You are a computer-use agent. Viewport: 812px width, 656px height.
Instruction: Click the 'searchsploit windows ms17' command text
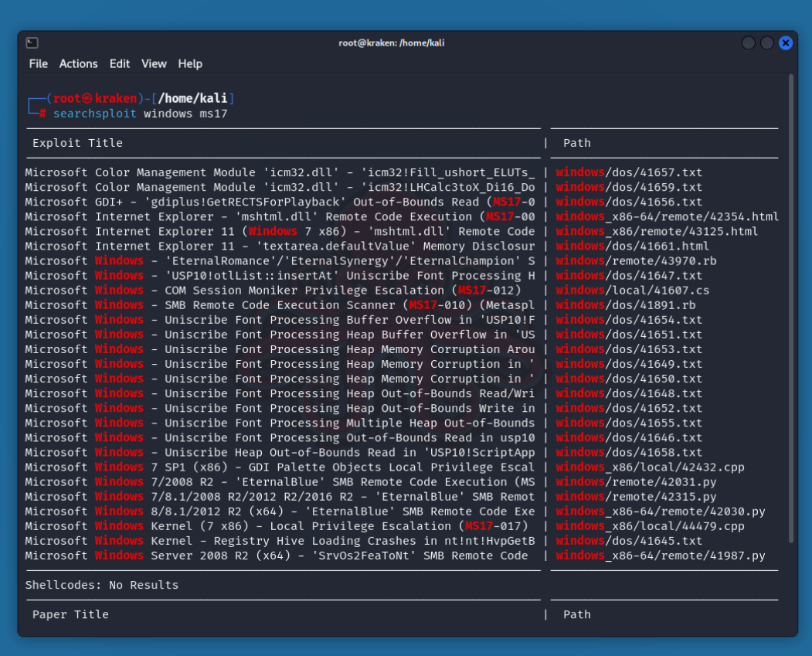[x=140, y=114]
